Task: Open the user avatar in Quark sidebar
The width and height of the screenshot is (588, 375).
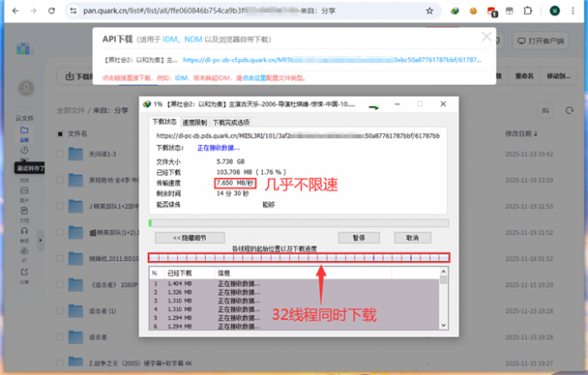Action: pos(26,88)
